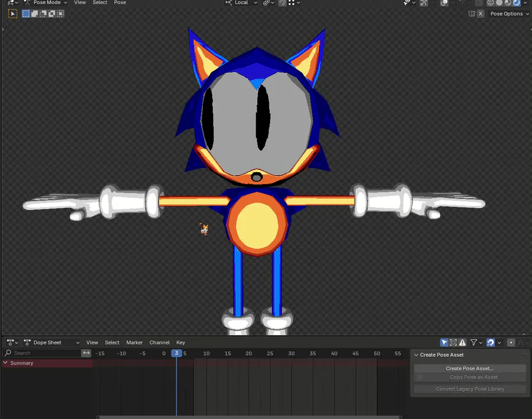Open the Dope Sheet editor type menu
532x419 pixels.
(12, 343)
